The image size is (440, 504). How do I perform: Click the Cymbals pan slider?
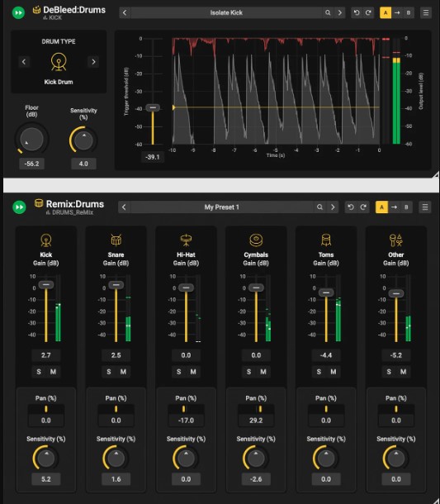256,409
